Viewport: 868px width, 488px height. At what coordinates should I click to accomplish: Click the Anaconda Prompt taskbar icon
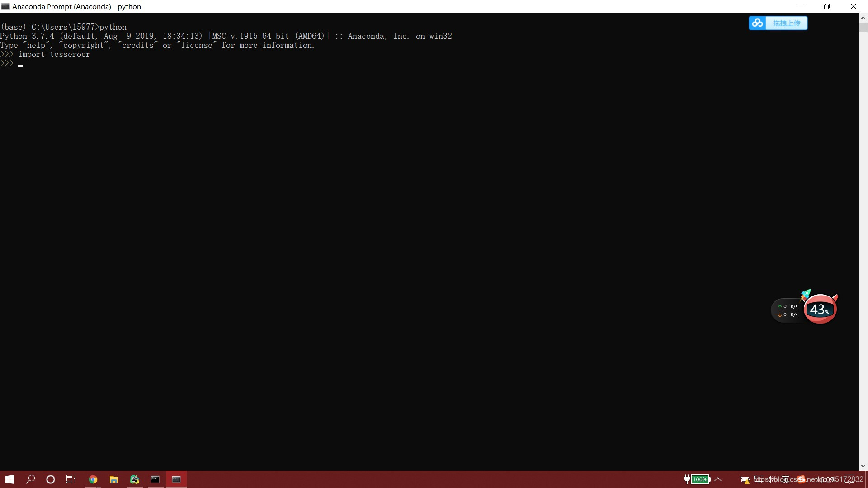coord(175,479)
